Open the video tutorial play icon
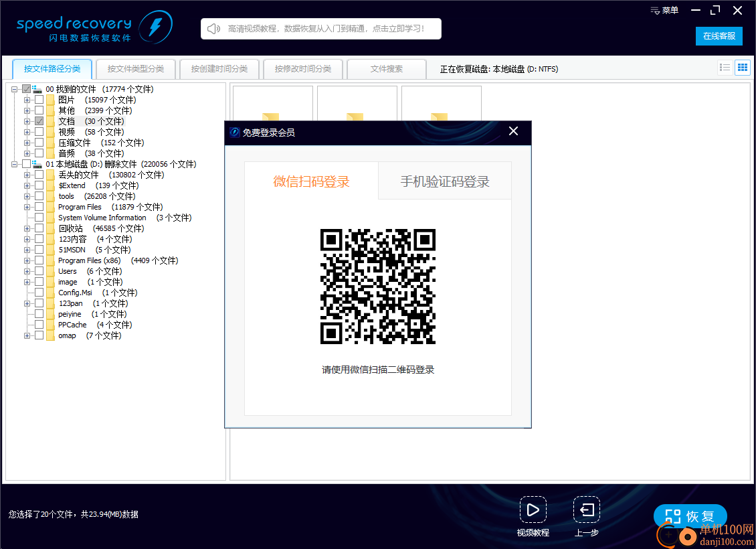 (x=533, y=509)
